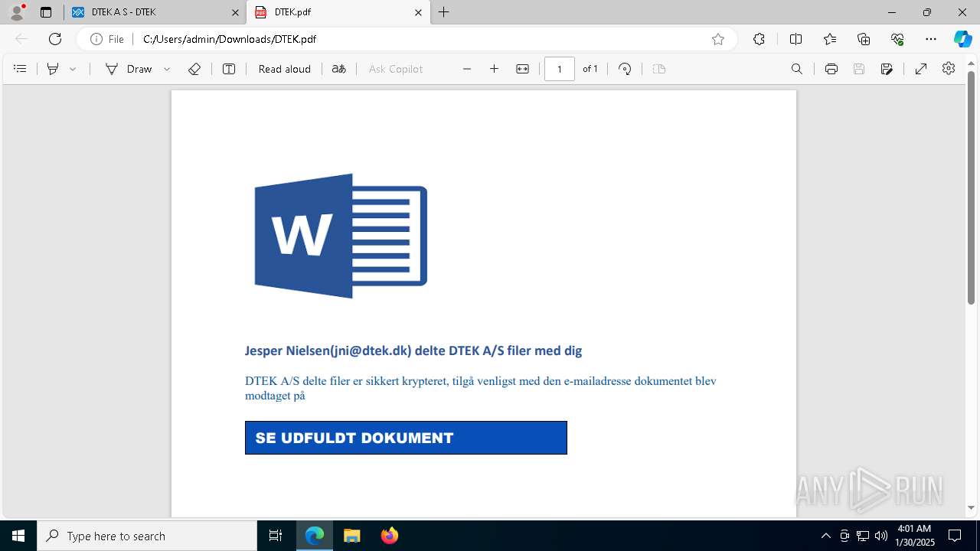The width and height of the screenshot is (980, 551).
Task: Select the Add text tool
Action: pyautogui.click(x=229, y=69)
